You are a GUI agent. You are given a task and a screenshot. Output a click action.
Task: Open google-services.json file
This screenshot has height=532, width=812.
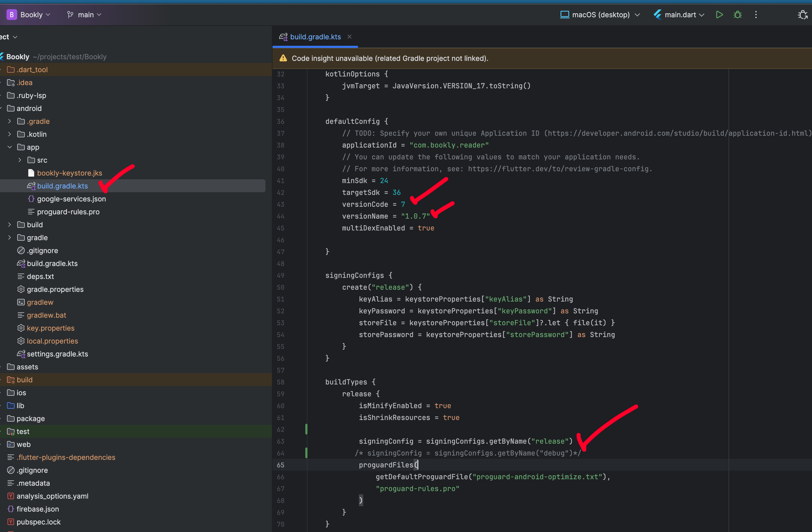click(x=71, y=199)
